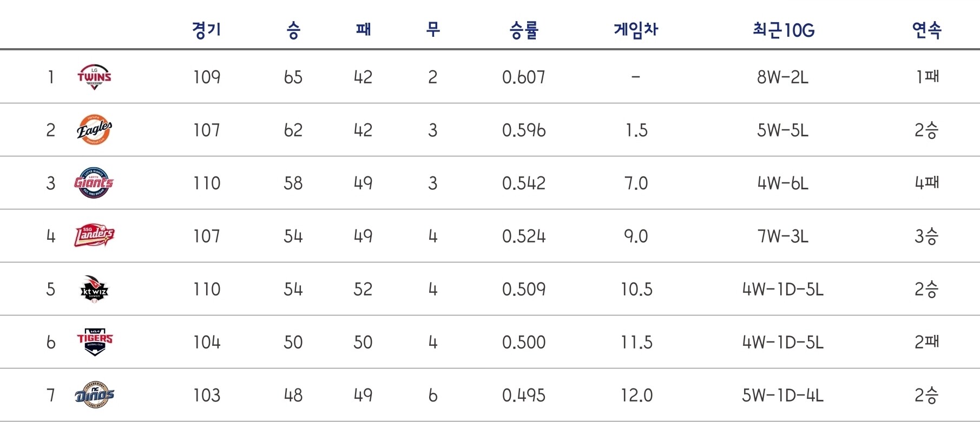
Task: Click the NC Dinos team logo
Action: 94,395
